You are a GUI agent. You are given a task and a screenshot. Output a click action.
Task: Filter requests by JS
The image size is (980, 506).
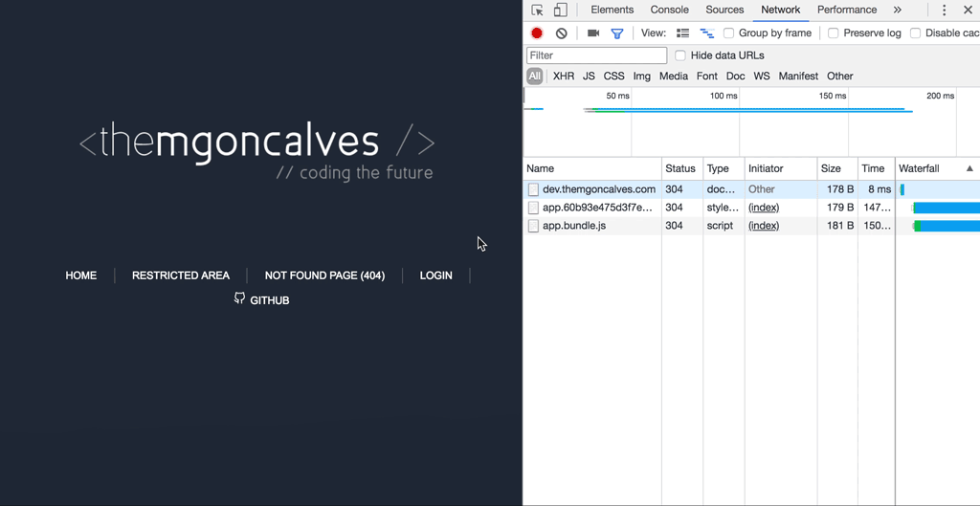pos(589,77)
